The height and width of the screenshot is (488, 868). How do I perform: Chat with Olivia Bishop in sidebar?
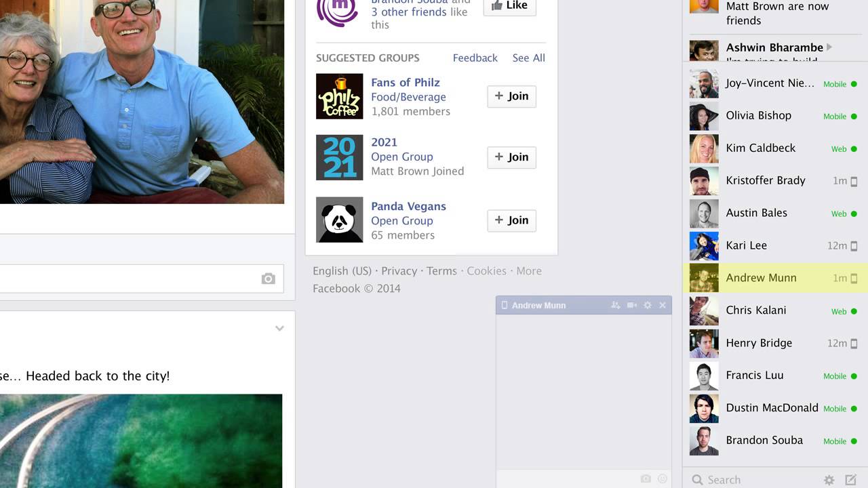coord(775,115)
